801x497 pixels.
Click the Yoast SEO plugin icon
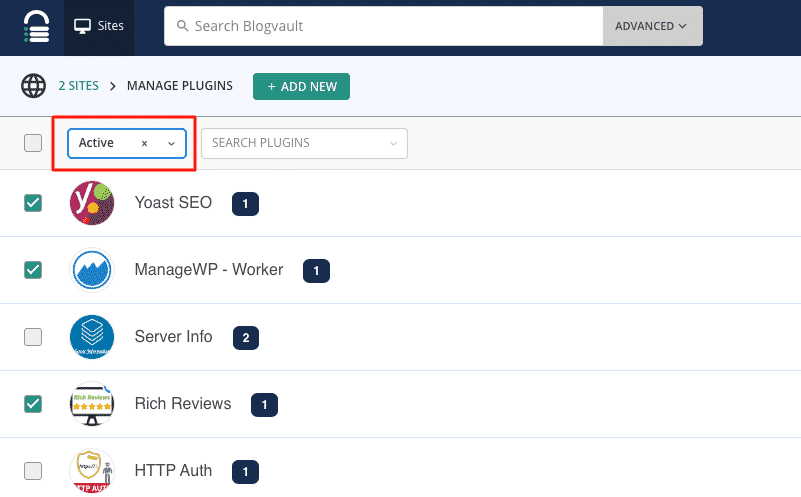pos(92,203)
